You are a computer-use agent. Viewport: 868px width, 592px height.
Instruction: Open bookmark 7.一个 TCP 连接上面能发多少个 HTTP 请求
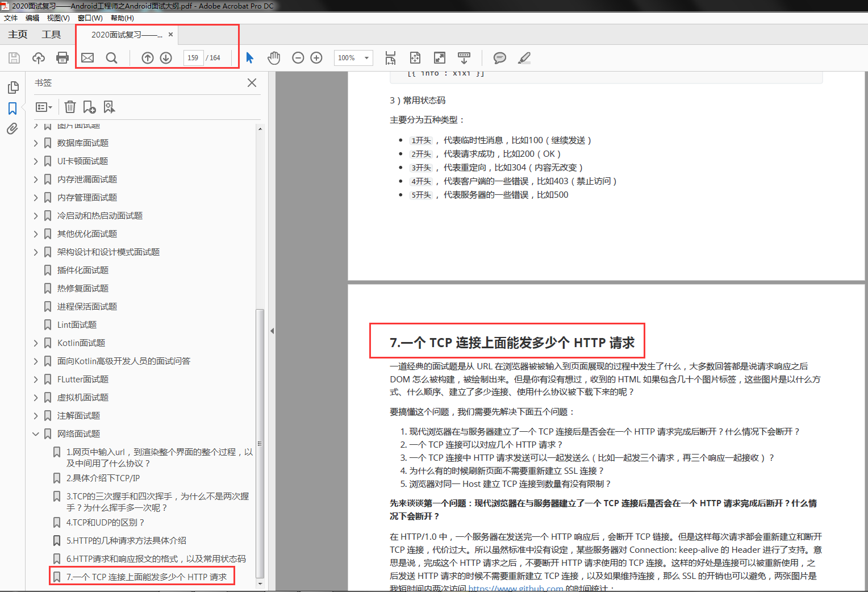coord(147,577)
